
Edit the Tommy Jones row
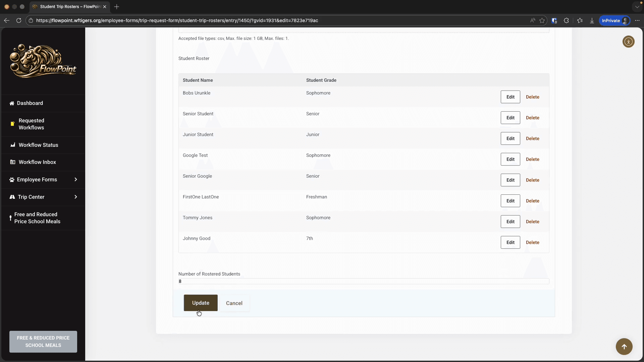[510, 222]
